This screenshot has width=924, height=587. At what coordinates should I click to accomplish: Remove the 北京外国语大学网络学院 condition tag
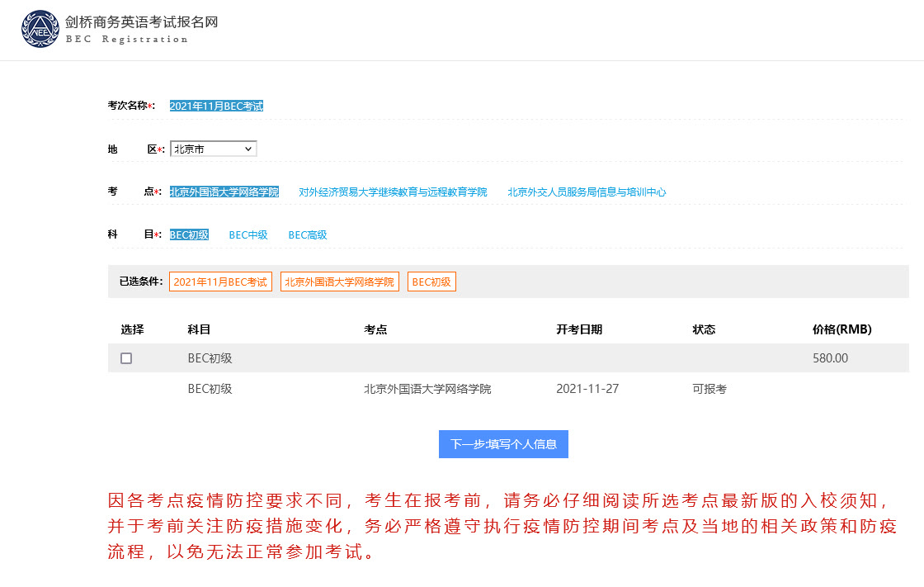[339, 281]
